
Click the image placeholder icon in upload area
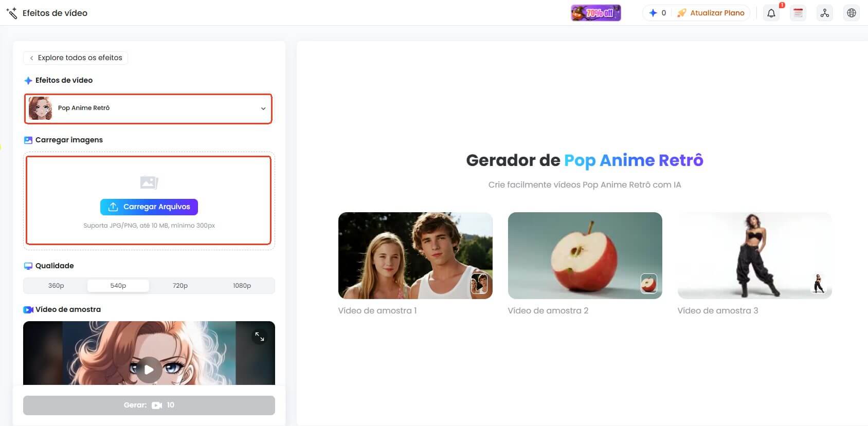(149, 182)
